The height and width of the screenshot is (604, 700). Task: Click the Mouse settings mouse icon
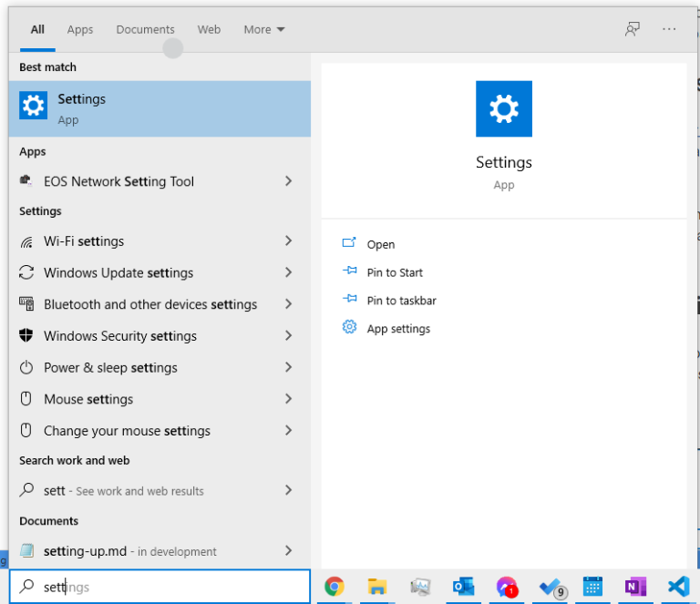coord(26,398)
